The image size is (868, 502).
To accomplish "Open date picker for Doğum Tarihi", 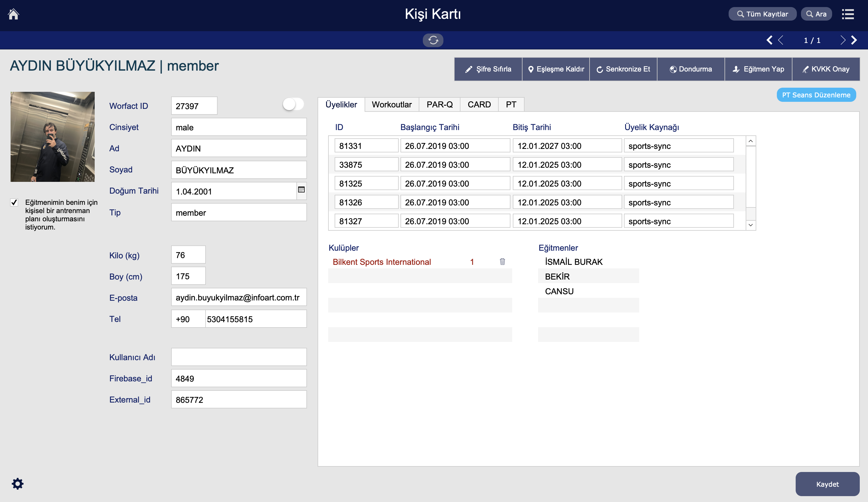I will point(301,190).
